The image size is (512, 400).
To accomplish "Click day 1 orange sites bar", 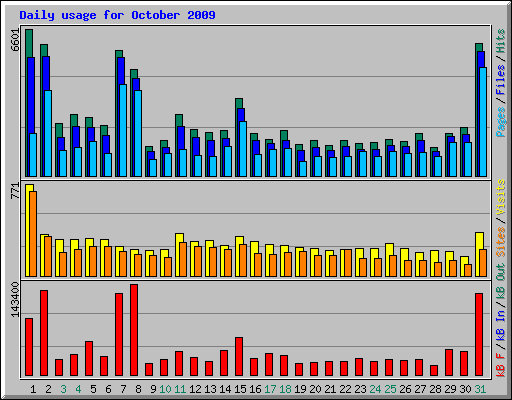I will 33,234.
